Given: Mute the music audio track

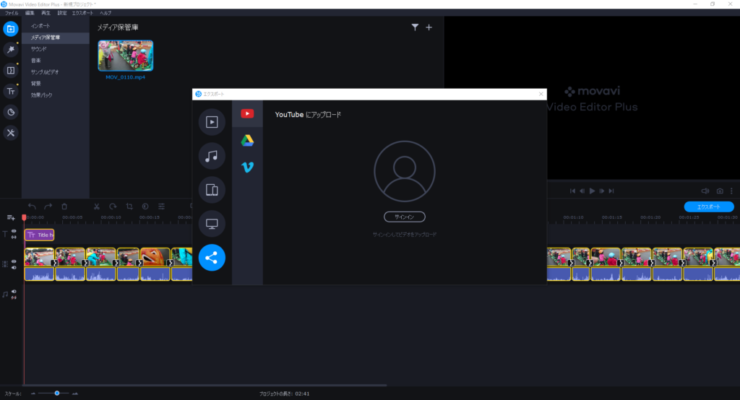Looking at the screenshot, I should (14, 292).
